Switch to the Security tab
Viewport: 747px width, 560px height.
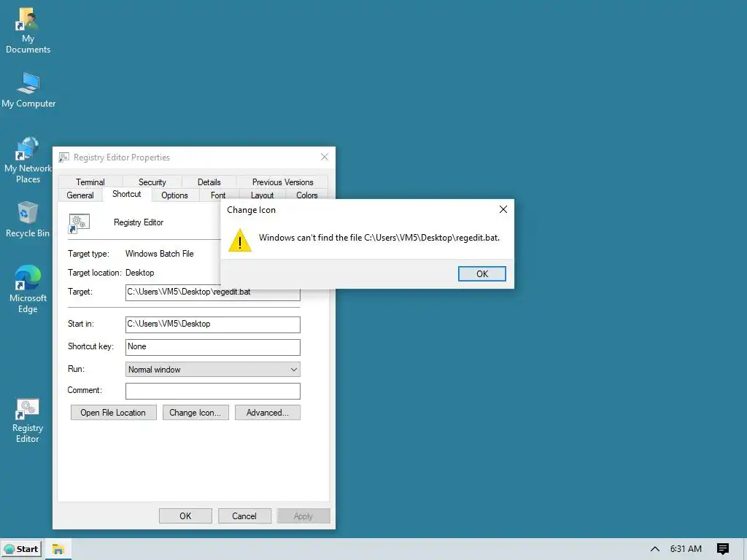pos(152,182)
